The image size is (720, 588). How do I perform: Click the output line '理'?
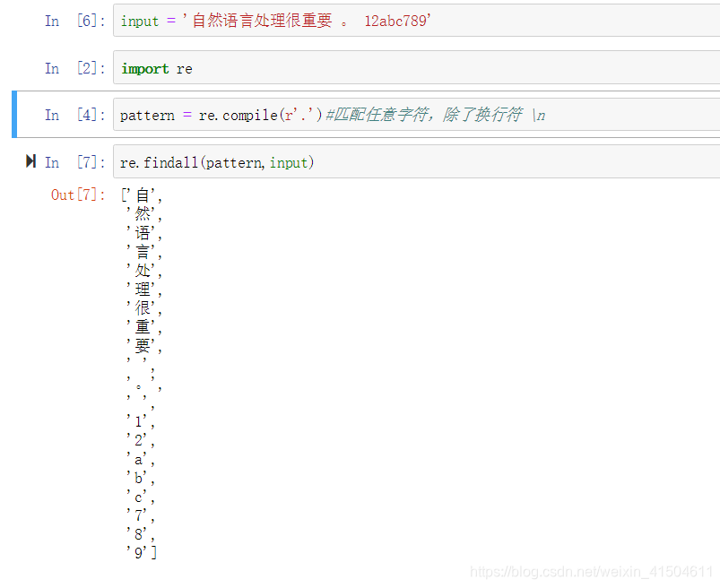pos(144,289)
